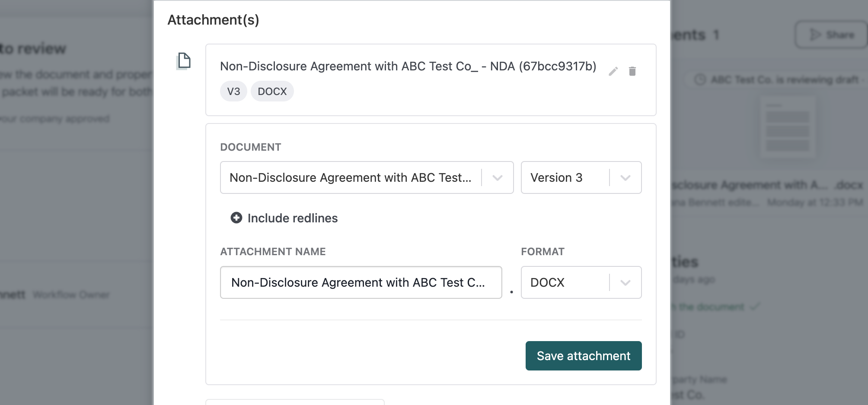Click the FORMAT label
This screenshot has height=405, width=868.
pyautogui.click(x=542, y=252)
